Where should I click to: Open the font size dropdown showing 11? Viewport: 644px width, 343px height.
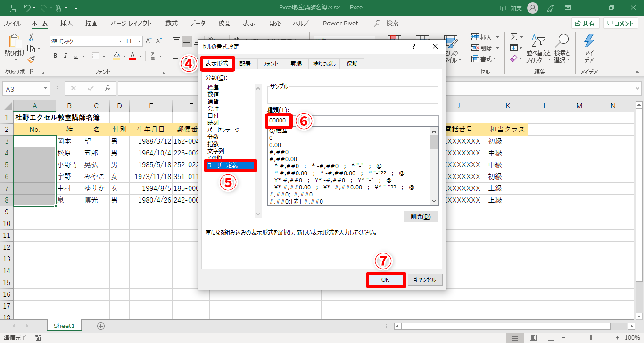[140, 41]
